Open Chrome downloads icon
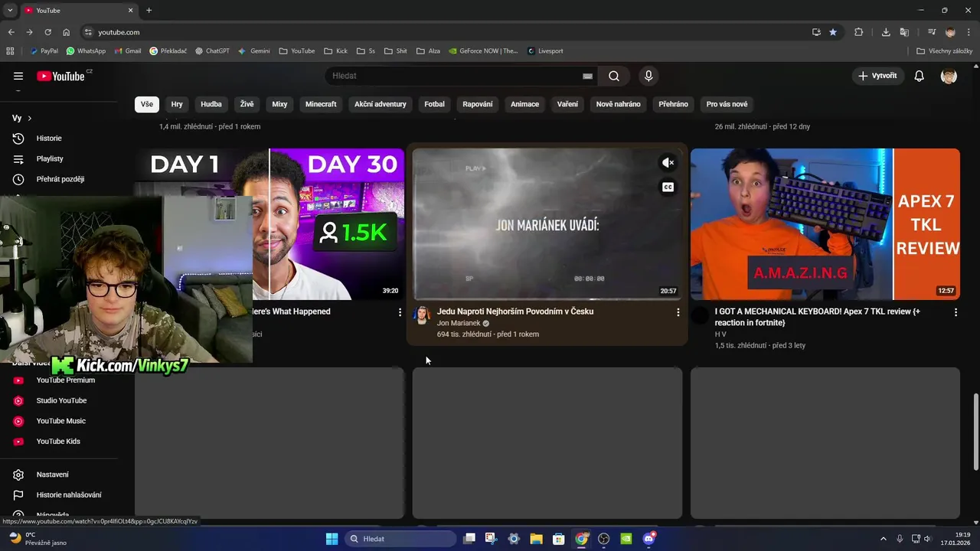Screen dimensions: 980x551 tap(886, 32)
